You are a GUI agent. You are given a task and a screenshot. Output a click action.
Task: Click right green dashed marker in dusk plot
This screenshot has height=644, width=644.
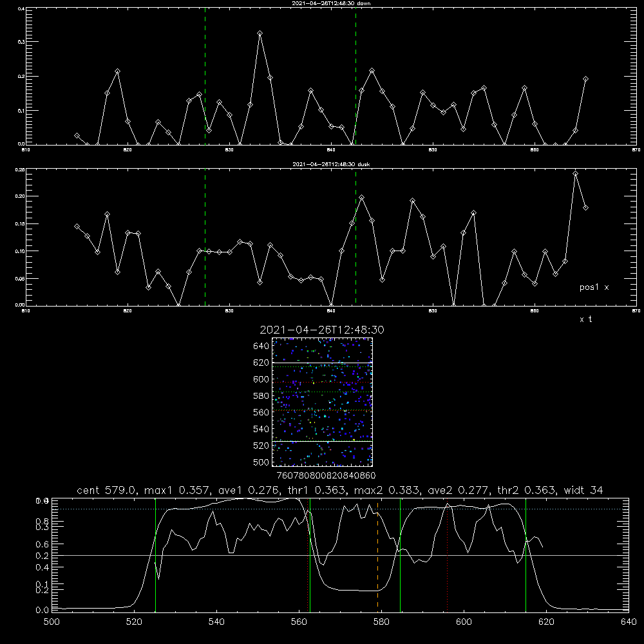[x=355, y=237]
